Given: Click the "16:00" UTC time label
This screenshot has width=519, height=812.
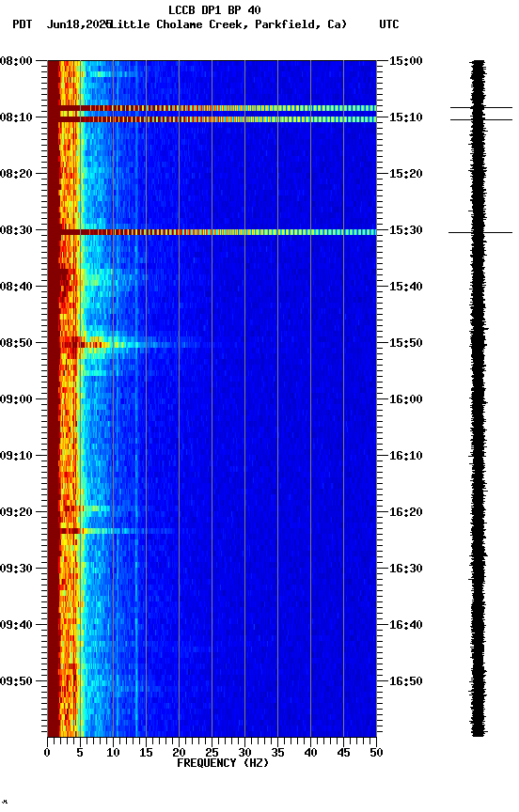Looking at the screenshot, I should [406, 399].
